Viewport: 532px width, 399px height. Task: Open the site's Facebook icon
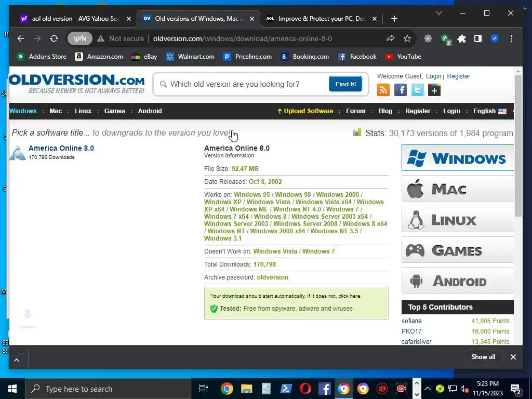(x=401, y=90)
